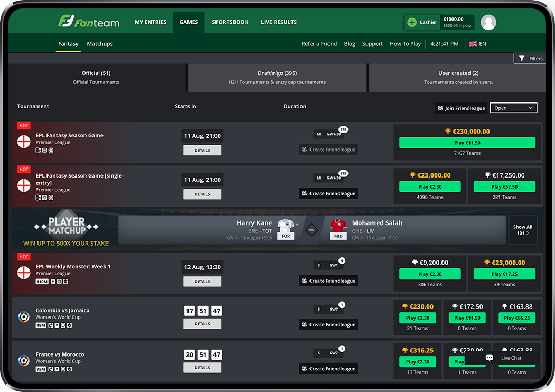Image resolution: width=555 pixels, height=392 pixels.
Task: Click the 379 badge on EPL Fantasy Season Game
Action: (343, 129)
